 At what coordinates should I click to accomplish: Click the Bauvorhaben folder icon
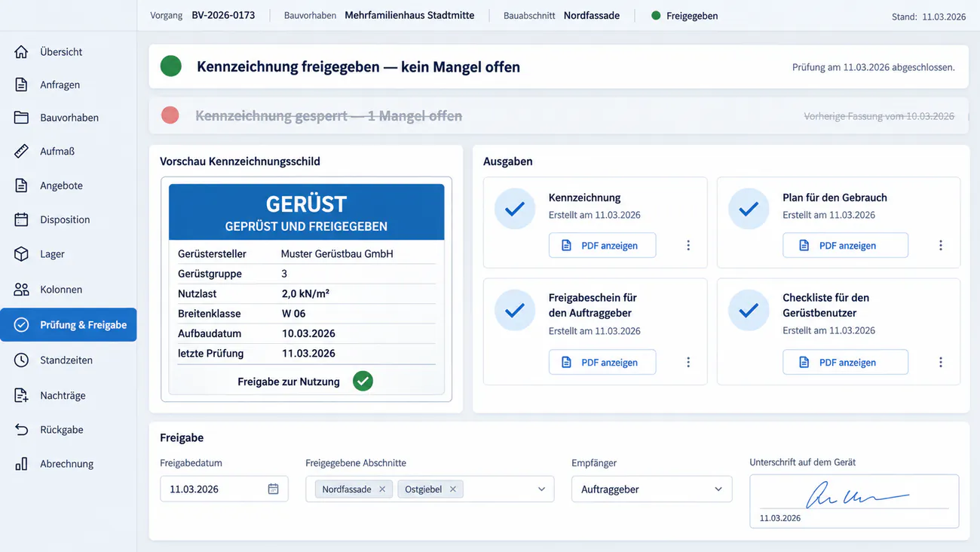tap(21, 118)
